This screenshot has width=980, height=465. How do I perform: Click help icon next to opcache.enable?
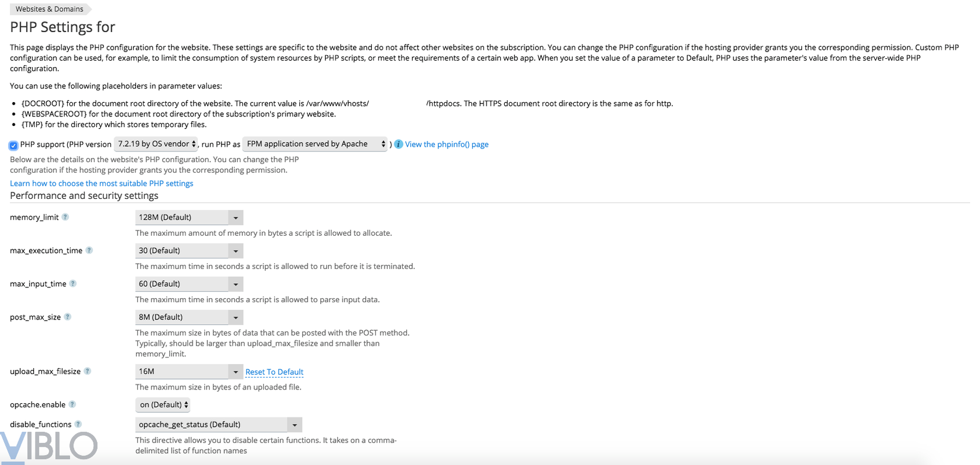pos(72,404)
